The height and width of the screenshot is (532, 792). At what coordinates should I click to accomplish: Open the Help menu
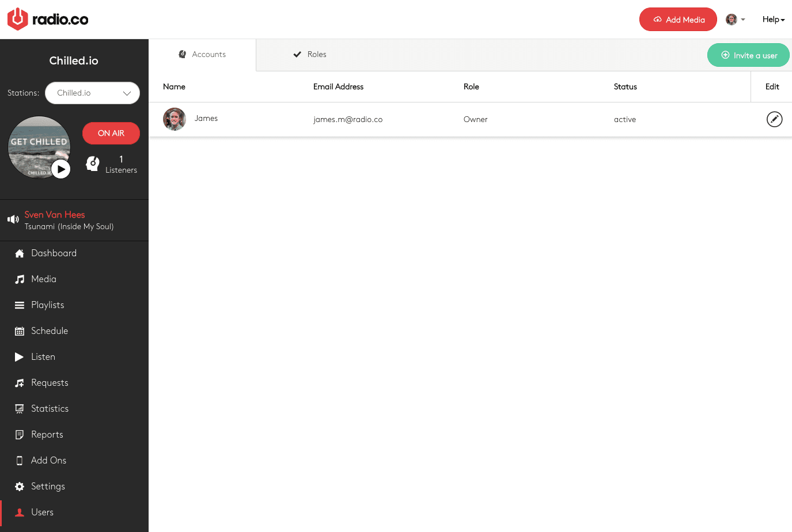pos(773,19)
